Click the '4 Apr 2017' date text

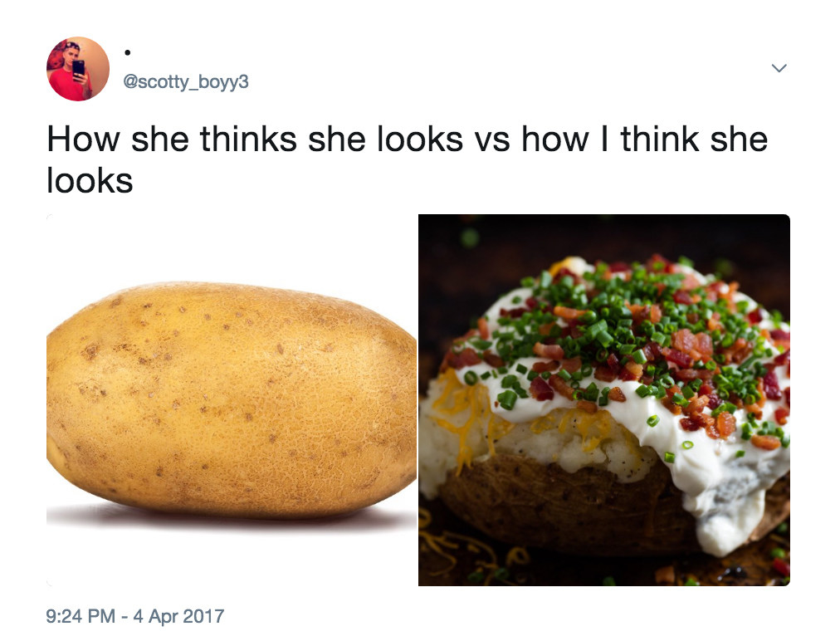[x=179, y=616]
